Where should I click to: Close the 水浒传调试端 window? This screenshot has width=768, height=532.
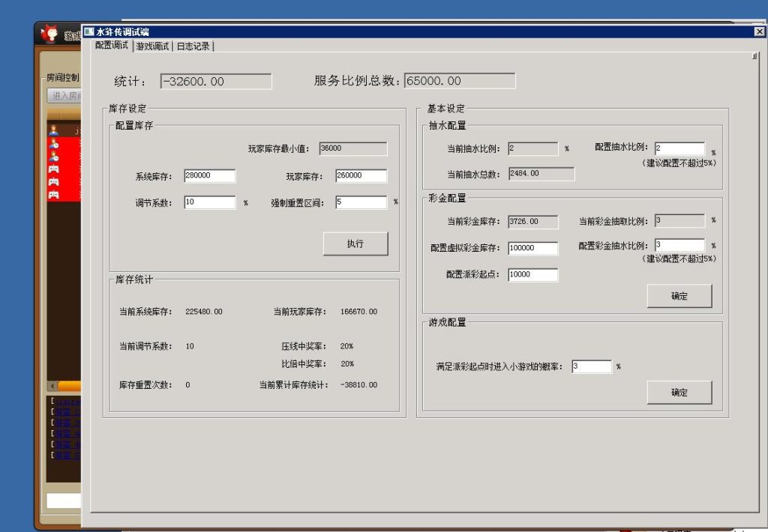pyautogui.click(x=759, y=32)
